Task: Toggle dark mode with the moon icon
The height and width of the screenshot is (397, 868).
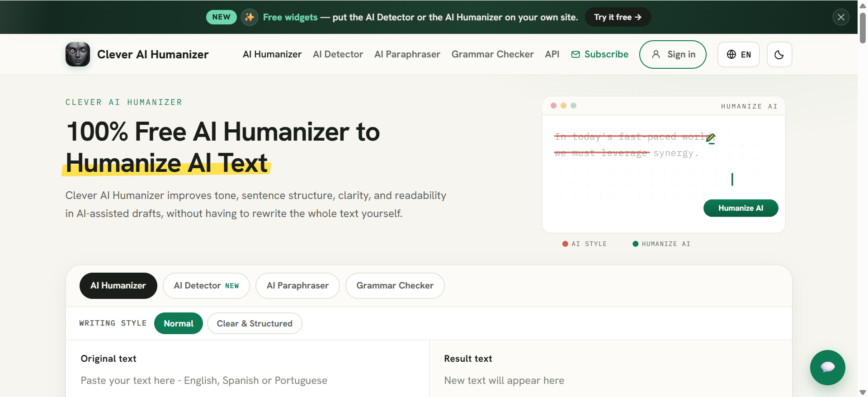Action: tap(779, 55)
